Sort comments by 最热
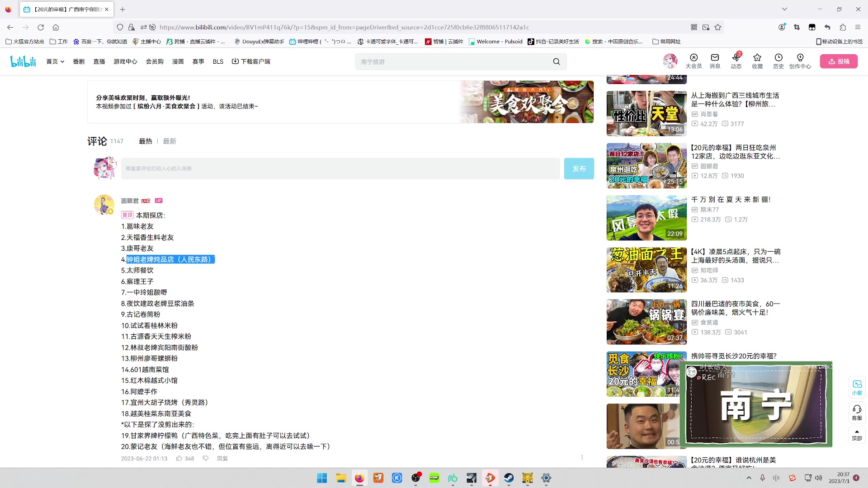This screenshot has height=488, width=868. coord(146,141)
